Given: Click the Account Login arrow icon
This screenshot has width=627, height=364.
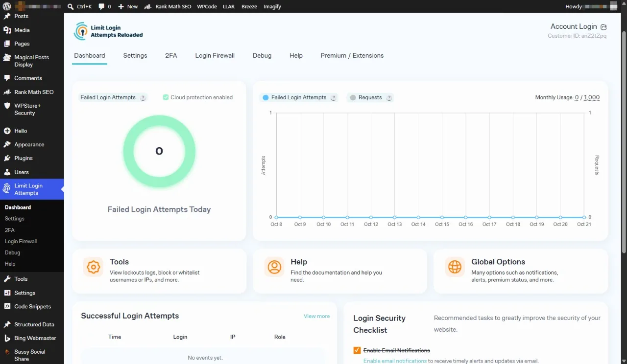Looking at the screenshot, I should tap(603, 27).
